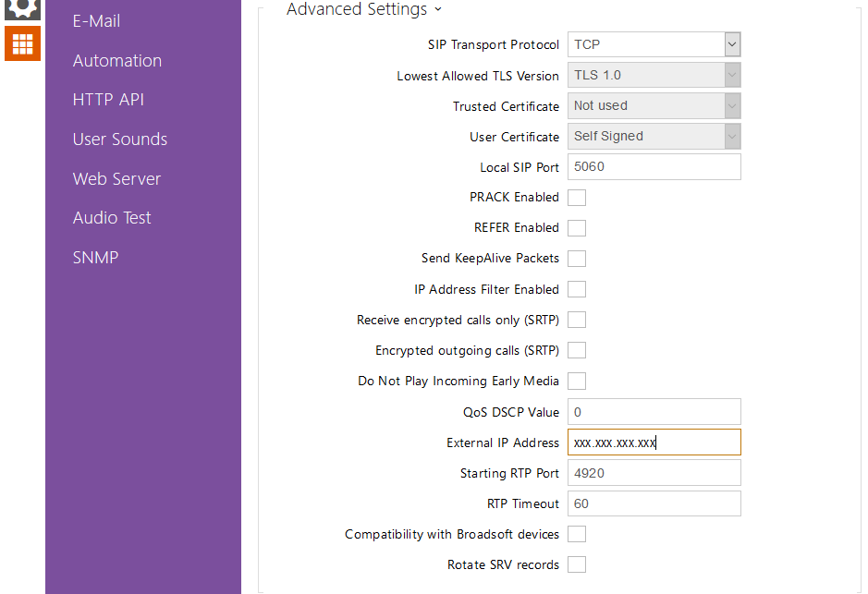The width and height of the screenshot is (868, 594).
Task: Enable Rotate SRV records checkbox
Action: 577,564
